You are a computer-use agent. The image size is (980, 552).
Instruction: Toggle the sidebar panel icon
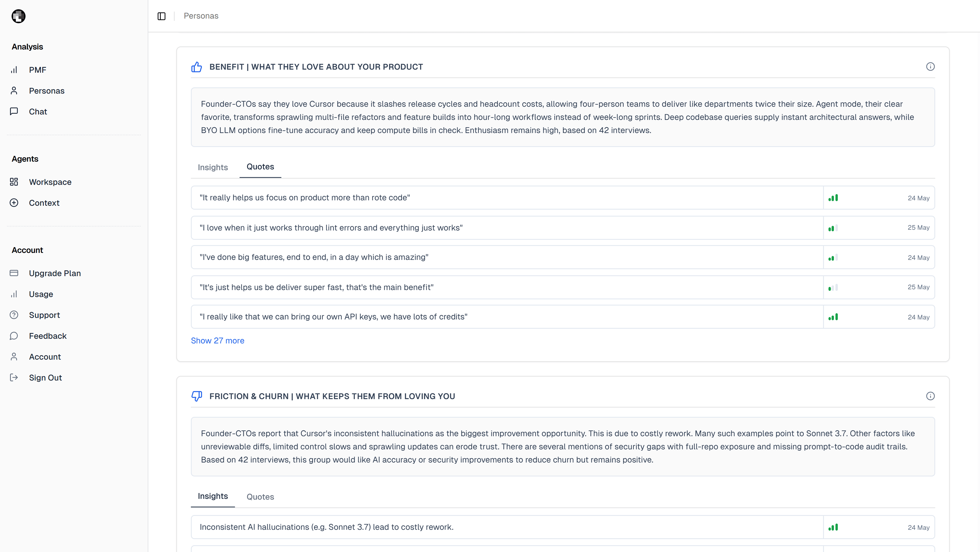click(161, 16)
